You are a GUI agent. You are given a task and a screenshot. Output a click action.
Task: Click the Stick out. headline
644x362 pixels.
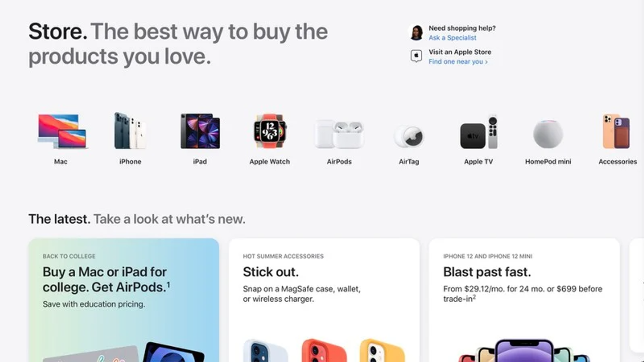point(271,272)
